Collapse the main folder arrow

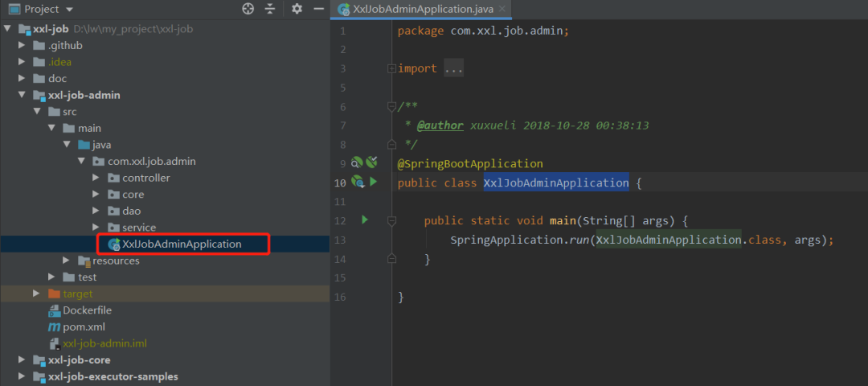(x=51, y=129)
